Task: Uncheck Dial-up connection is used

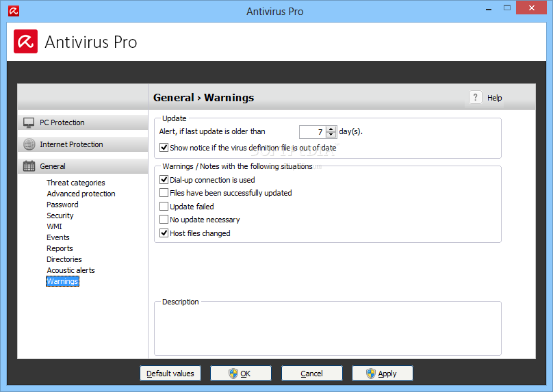Action: click(164, 180)
